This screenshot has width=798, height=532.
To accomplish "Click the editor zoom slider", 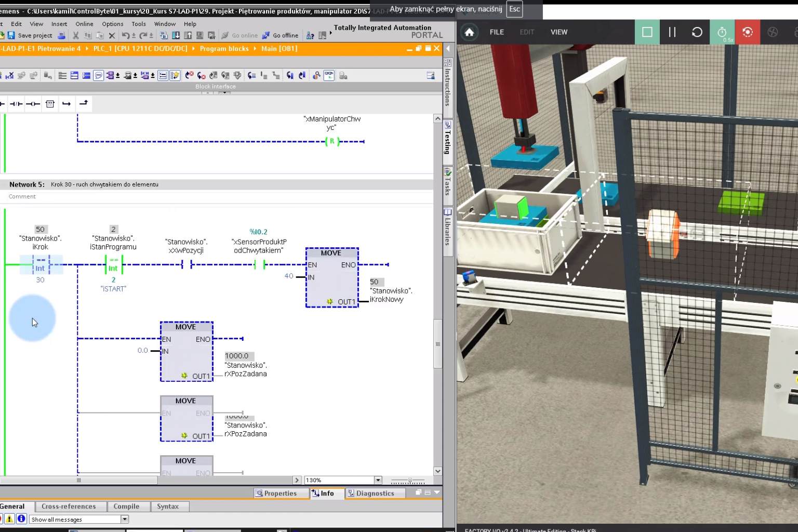I will (409, 481).
